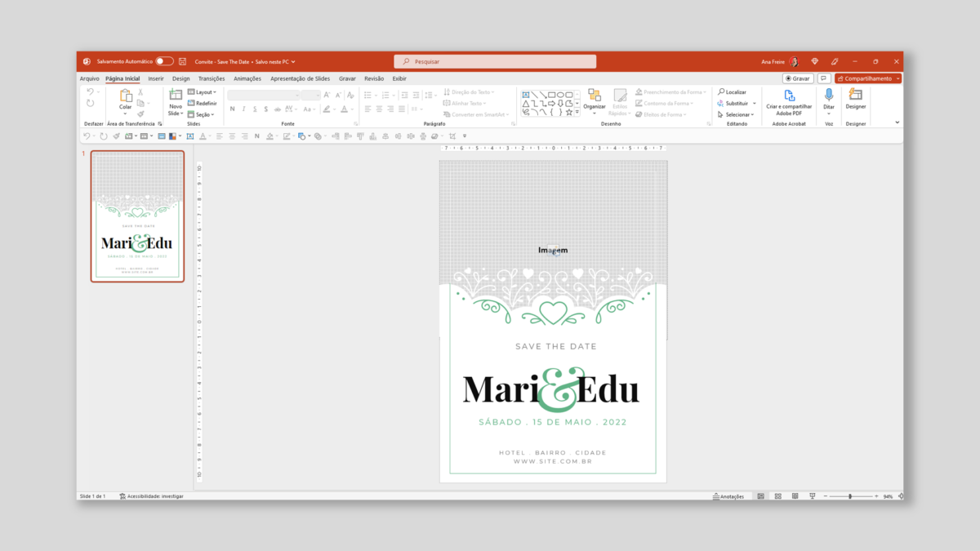Expand the Seção dropdown
The image size is (980, 551).
click(202, 114)
